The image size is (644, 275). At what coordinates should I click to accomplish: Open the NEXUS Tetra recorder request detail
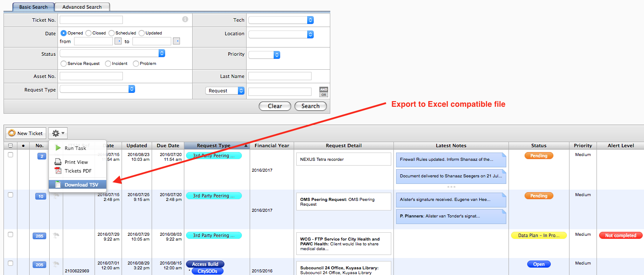click(x=343, y=159)
